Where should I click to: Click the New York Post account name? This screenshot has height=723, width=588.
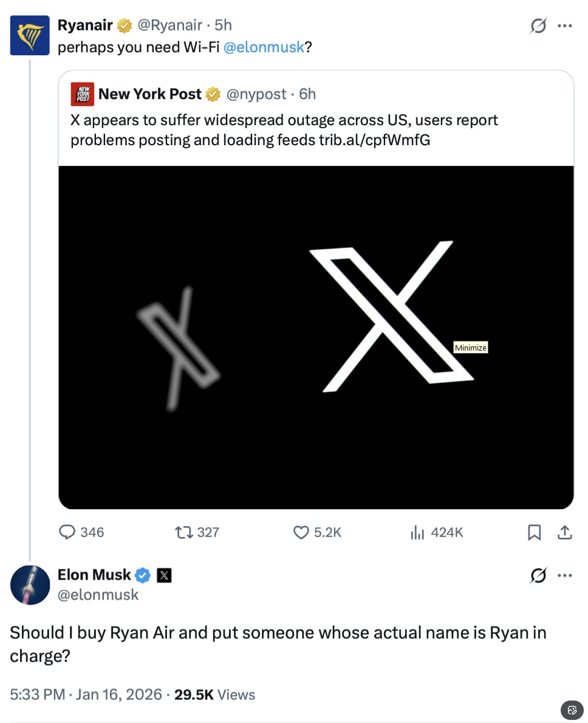pos(150,94)
